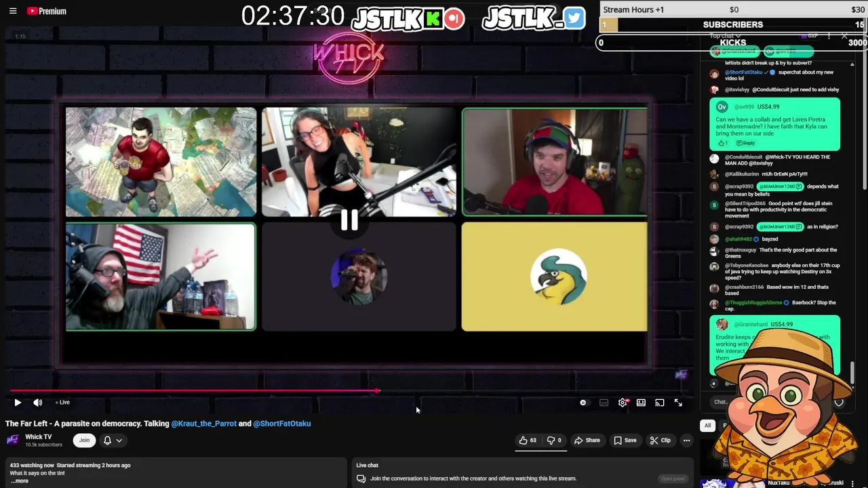Send a heart reaction in chat
Viewport: 868px width, 488px height.
(x=839, y=402)
